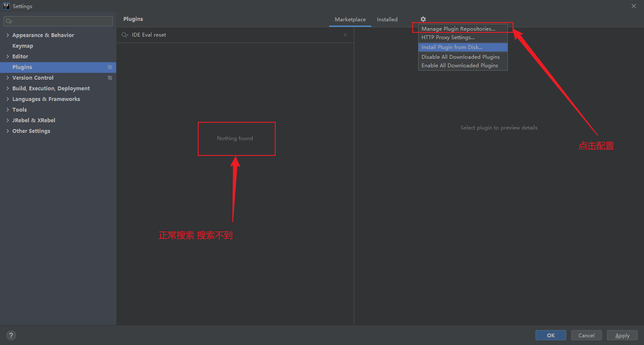Screen dimensions: 644x345
Task: Click the IntelliJ logo in the title bar
Action: [6, 6]
